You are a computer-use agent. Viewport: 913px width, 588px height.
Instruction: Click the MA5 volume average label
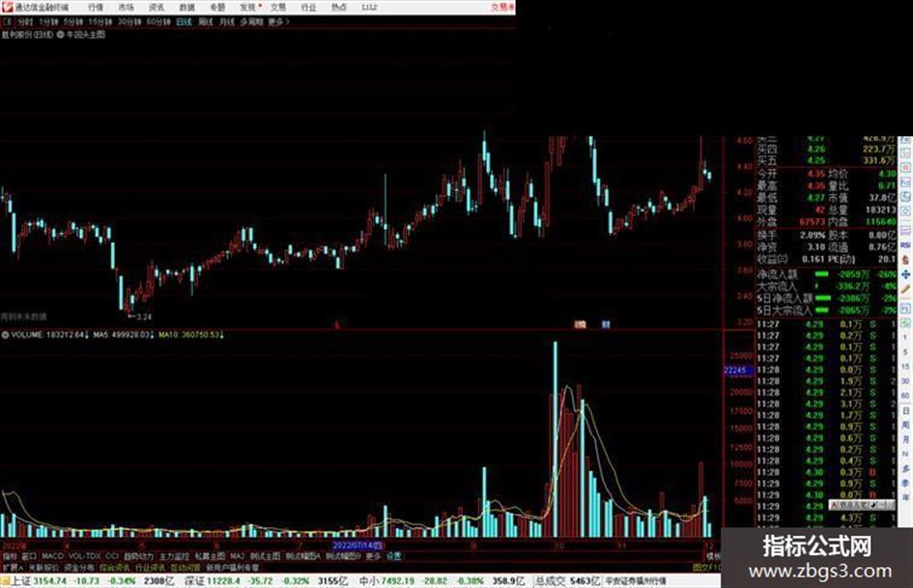[x=124, y=335]
